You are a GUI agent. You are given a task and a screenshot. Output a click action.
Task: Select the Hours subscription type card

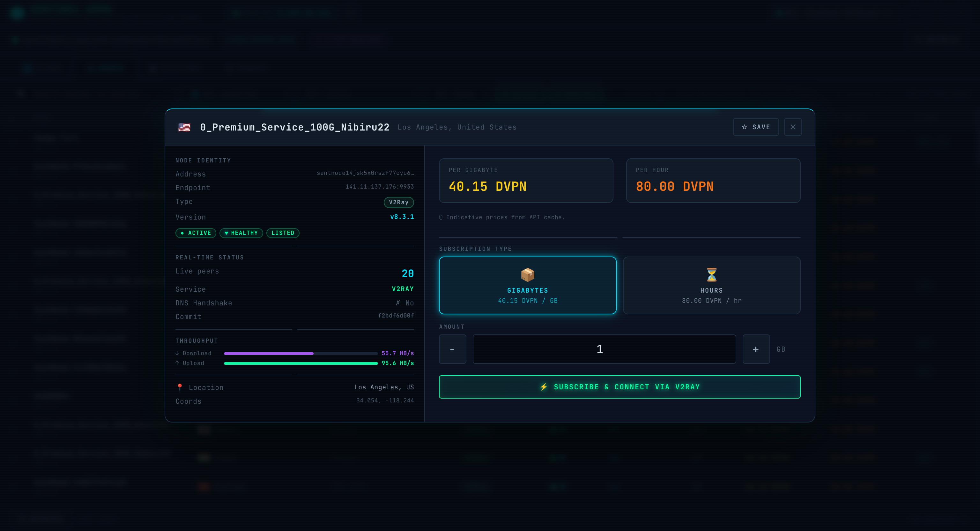pos(711,286)
